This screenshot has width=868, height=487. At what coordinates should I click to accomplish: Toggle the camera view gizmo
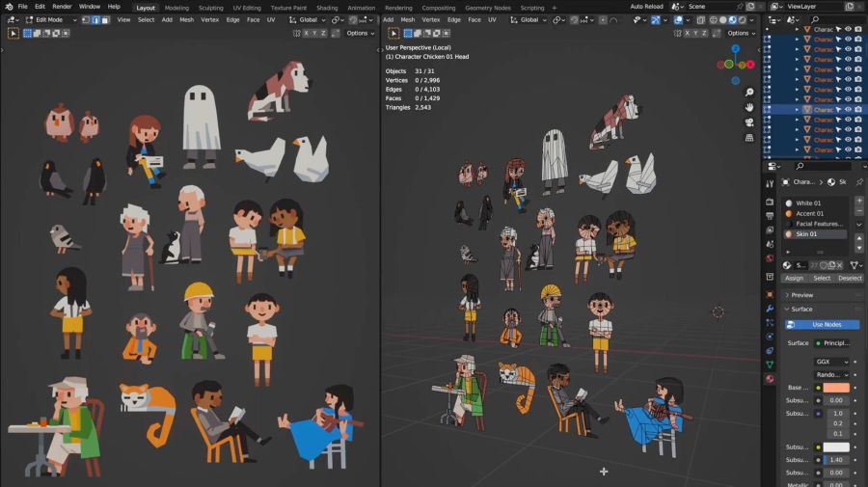click(x=749, y=122)
